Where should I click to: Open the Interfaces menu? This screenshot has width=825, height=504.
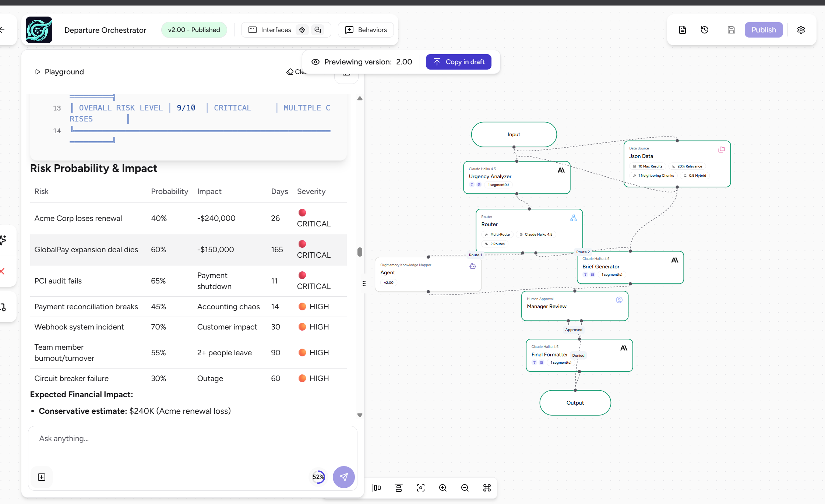[x=270, y=30]
